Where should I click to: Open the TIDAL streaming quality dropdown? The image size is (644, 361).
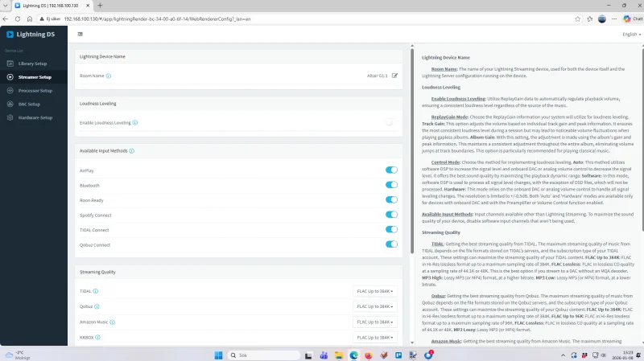point(374,291)
